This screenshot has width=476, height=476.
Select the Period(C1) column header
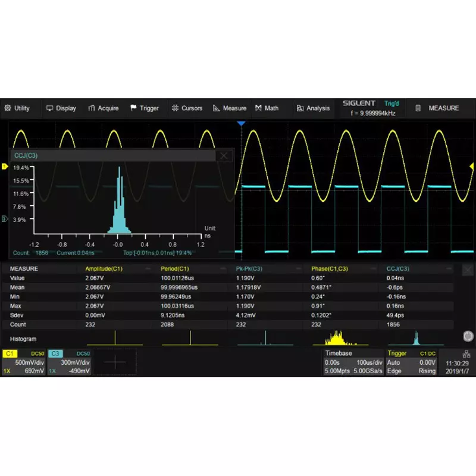(x=174, y=269)
